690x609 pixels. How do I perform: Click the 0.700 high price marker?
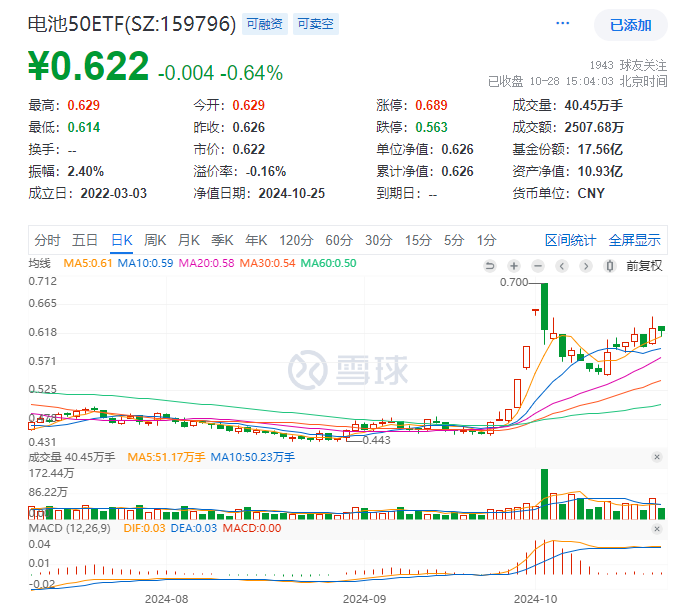click(514, 282)
